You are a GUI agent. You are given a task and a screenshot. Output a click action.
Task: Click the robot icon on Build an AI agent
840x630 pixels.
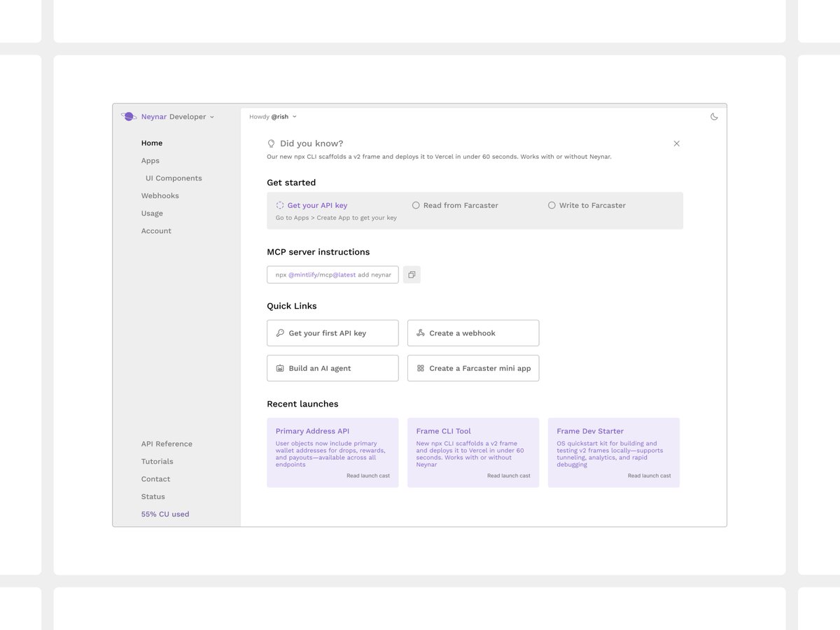[x=280, y=368]
